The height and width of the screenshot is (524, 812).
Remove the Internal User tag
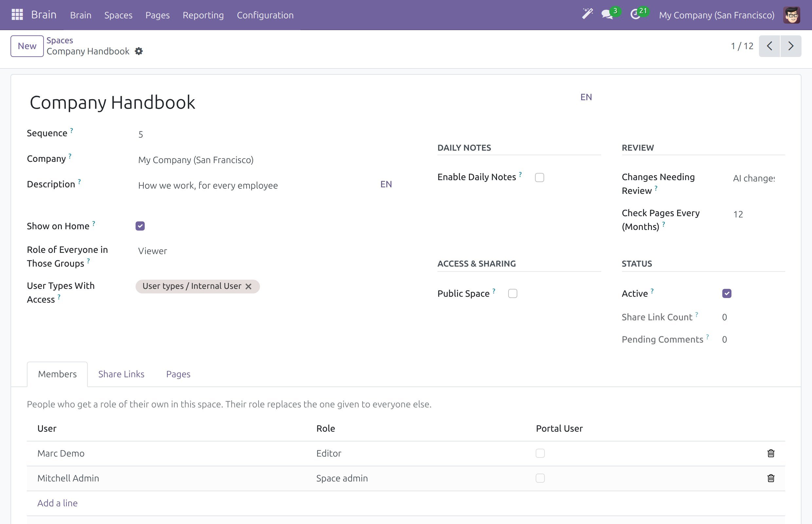(249, 287)
